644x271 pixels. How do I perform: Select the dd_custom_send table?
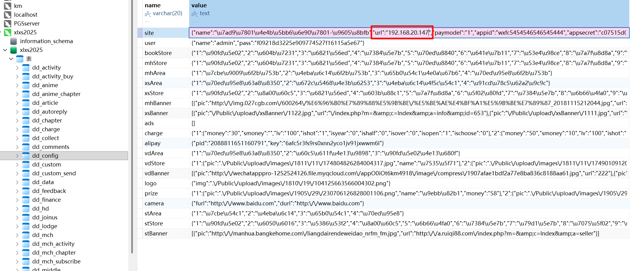coord(54,173)
